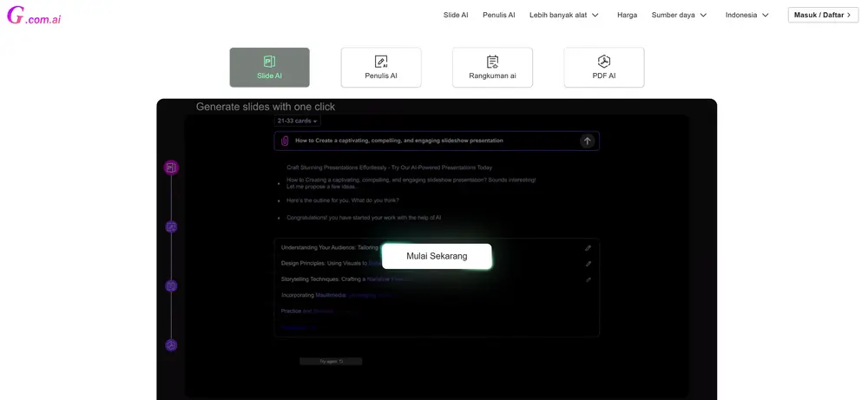Expand the Lebih banyak alat menu

point(564,15)
